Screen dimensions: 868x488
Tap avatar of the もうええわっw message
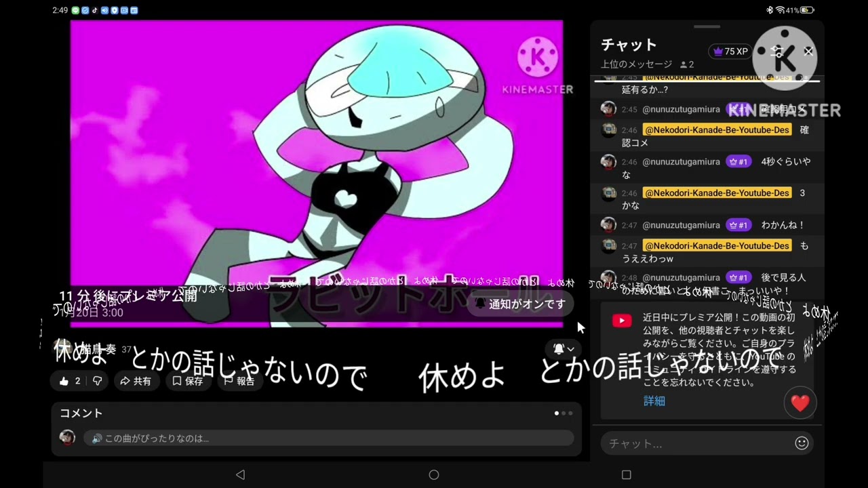coord(608,245)
